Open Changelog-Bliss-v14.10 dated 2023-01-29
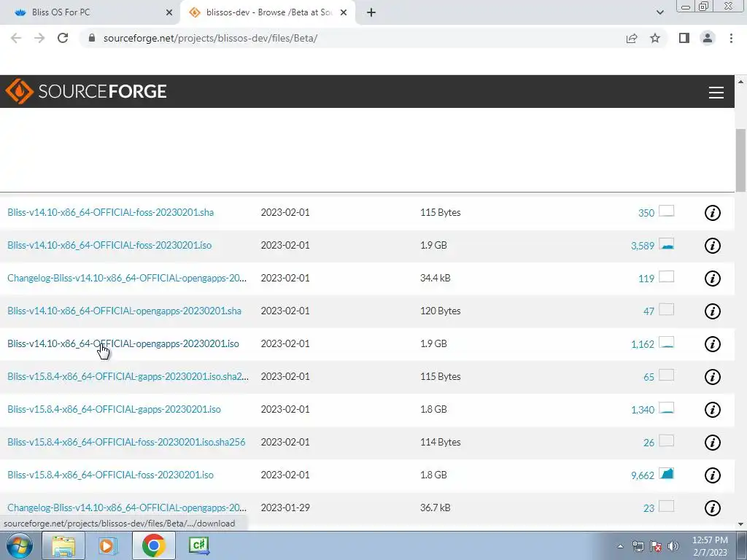The width and height of the screenshot is (747, 560). click(127, 508)
